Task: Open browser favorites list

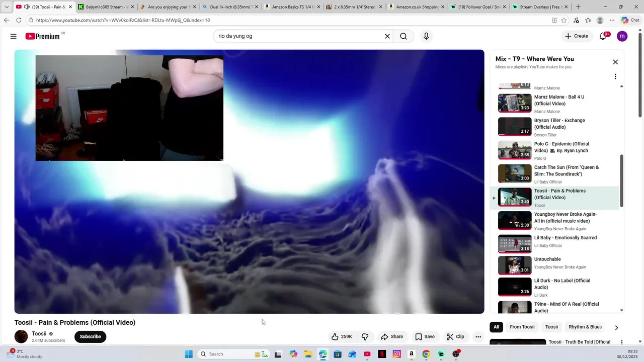Action: pyautogui.click(x=588, y=20)
